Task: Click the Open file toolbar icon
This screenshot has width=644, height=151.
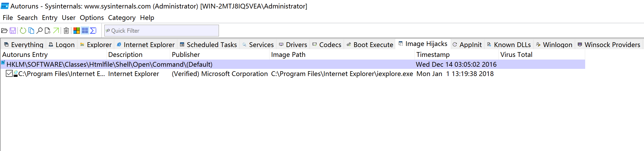Action: click(x=5, y=31)
